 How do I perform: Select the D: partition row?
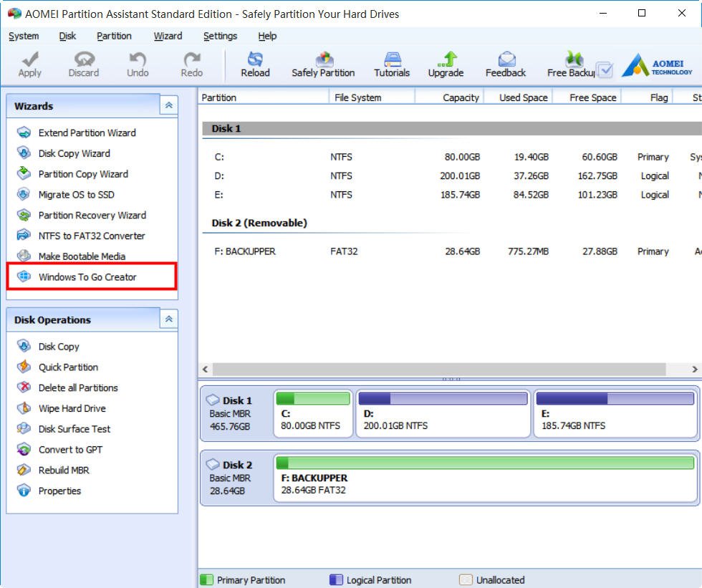click(x=452, y=176)
